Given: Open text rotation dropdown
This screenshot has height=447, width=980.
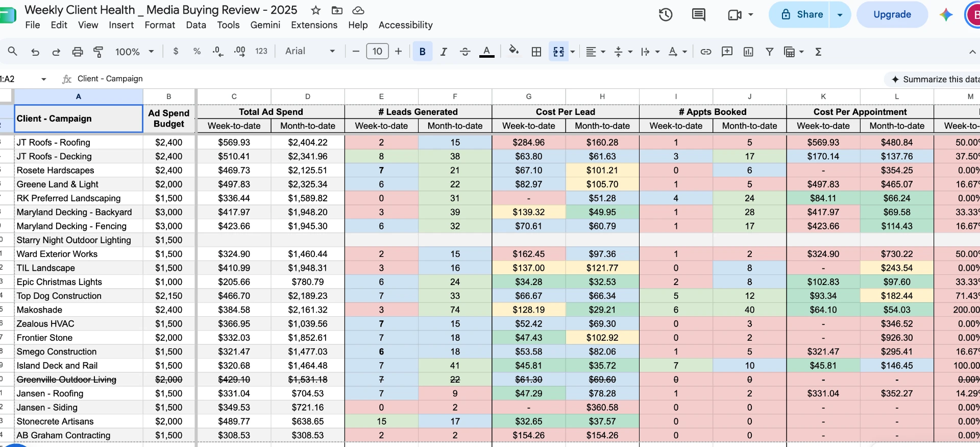Looking at the screenshot, I should 677,52.
